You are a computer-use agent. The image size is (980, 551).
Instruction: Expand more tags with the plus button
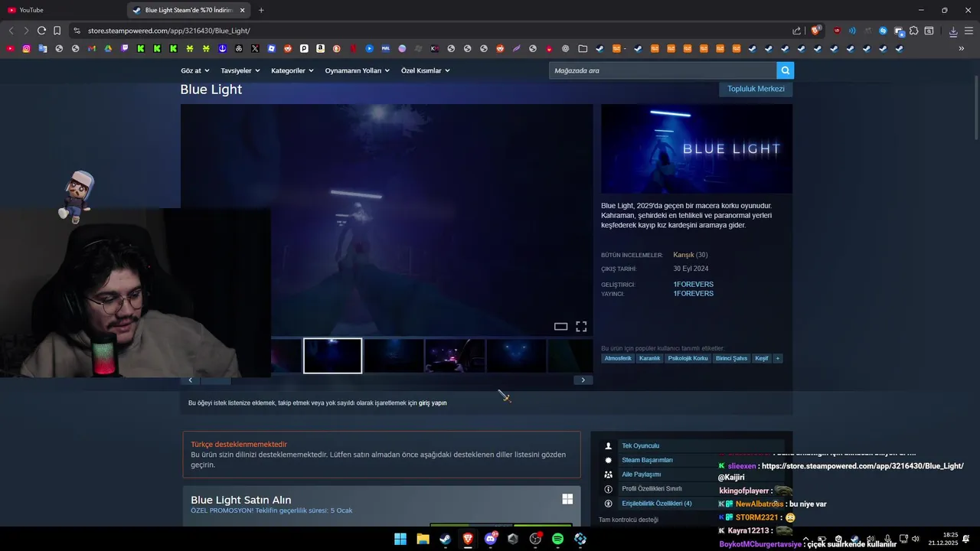click(778, 358)
